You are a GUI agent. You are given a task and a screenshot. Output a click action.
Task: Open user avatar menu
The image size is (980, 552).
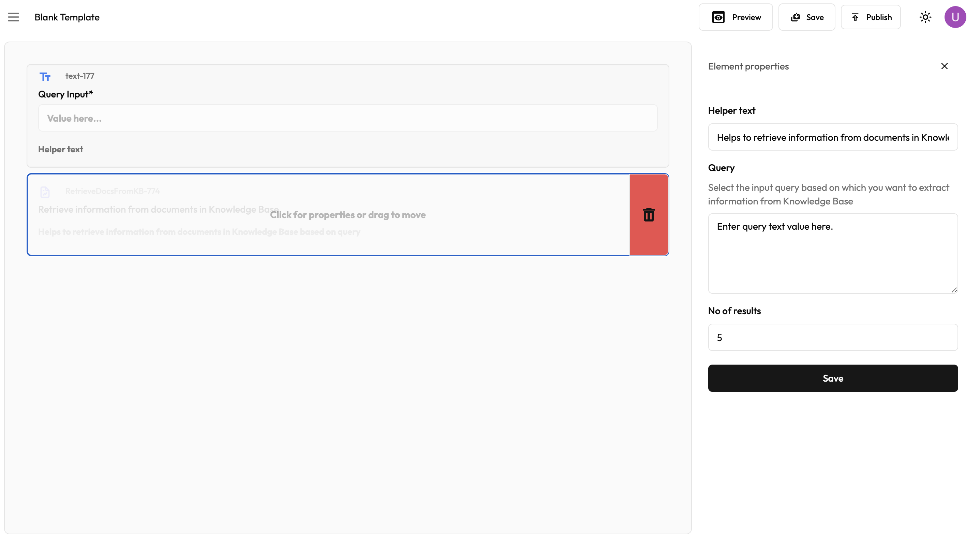(x=955, y=17)
